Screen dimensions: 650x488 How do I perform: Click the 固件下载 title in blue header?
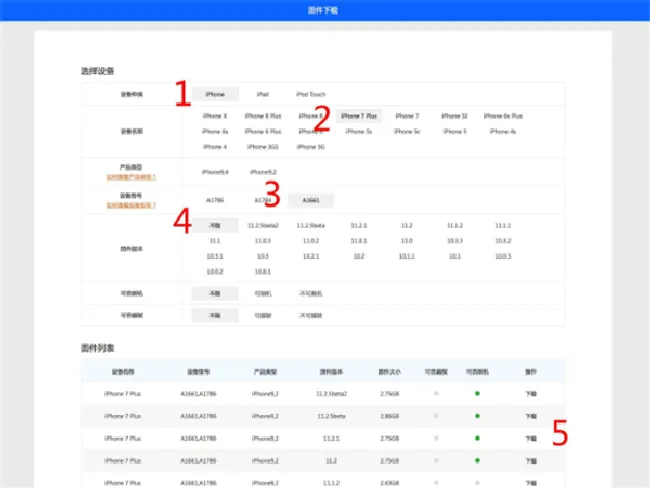(x=323, y=10)
